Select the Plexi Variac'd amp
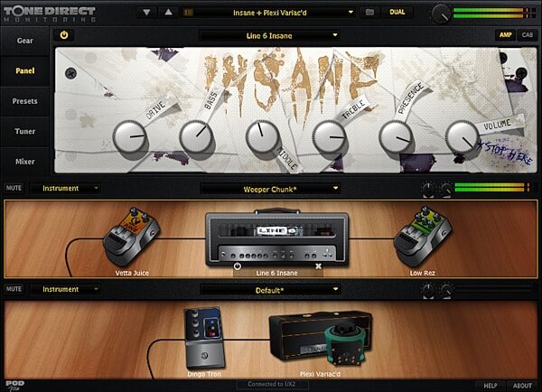Screen dimensions: 542x392 pos(321,337)
